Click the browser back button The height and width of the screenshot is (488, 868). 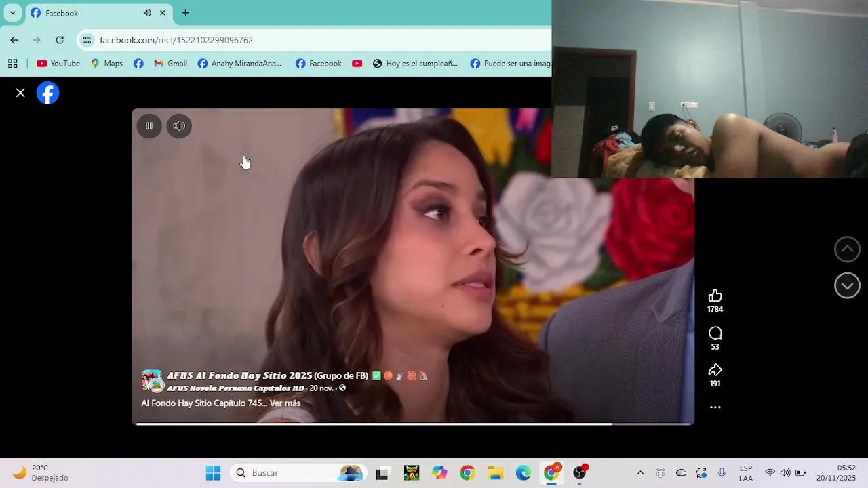14,40
